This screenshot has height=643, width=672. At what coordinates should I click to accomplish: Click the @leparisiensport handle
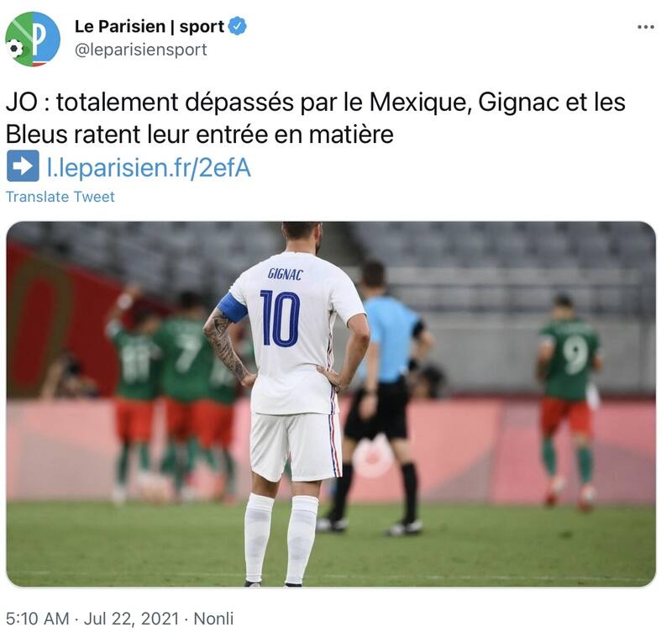point(140,50)
